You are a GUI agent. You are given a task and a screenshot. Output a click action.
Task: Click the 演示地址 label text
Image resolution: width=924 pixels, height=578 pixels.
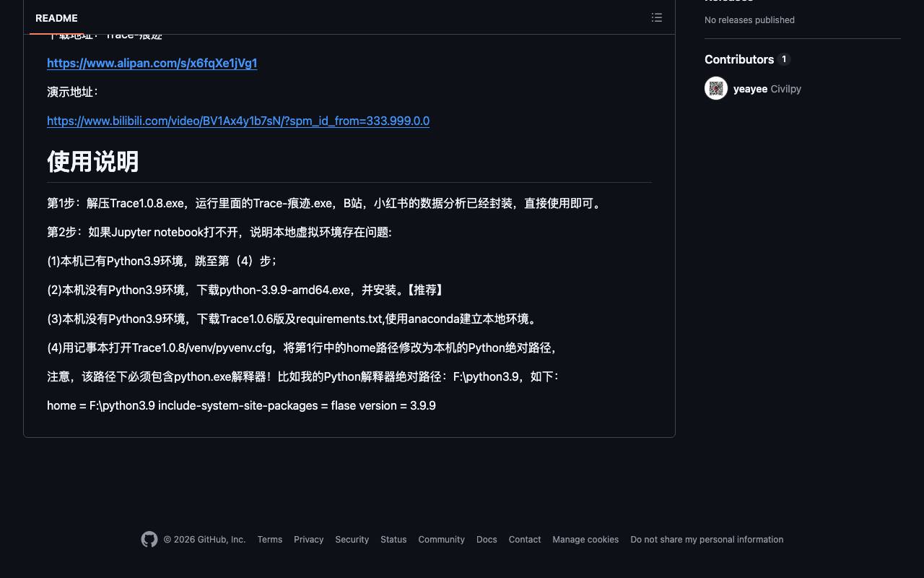click(x=73, y=92)
